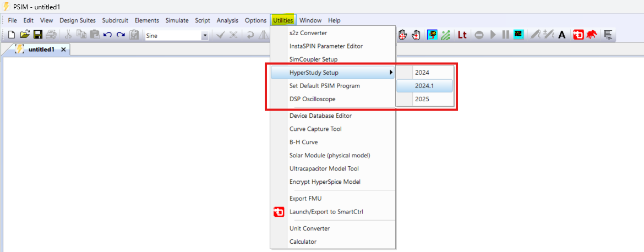Click the Paste icon after Copy
The width and height of the screenshot is (644, 252).
click(x=95, y=35)
